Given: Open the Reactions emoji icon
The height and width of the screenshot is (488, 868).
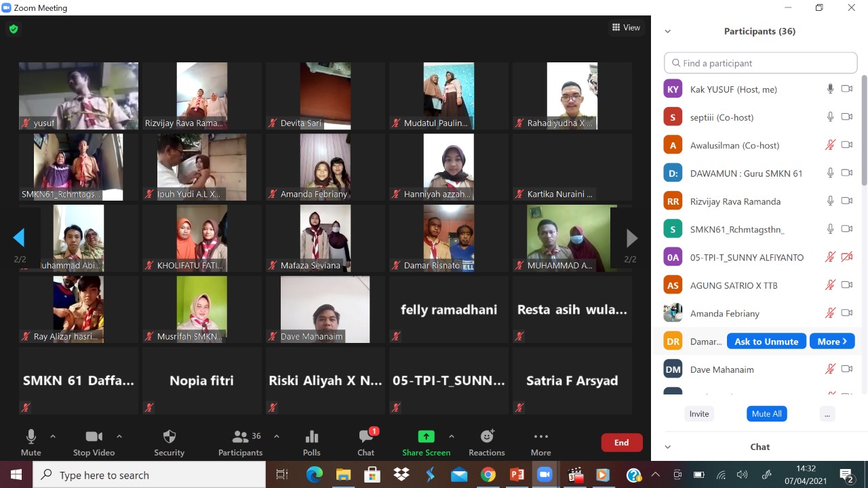Looking at the screenshot, I should (x=487, y=437).
